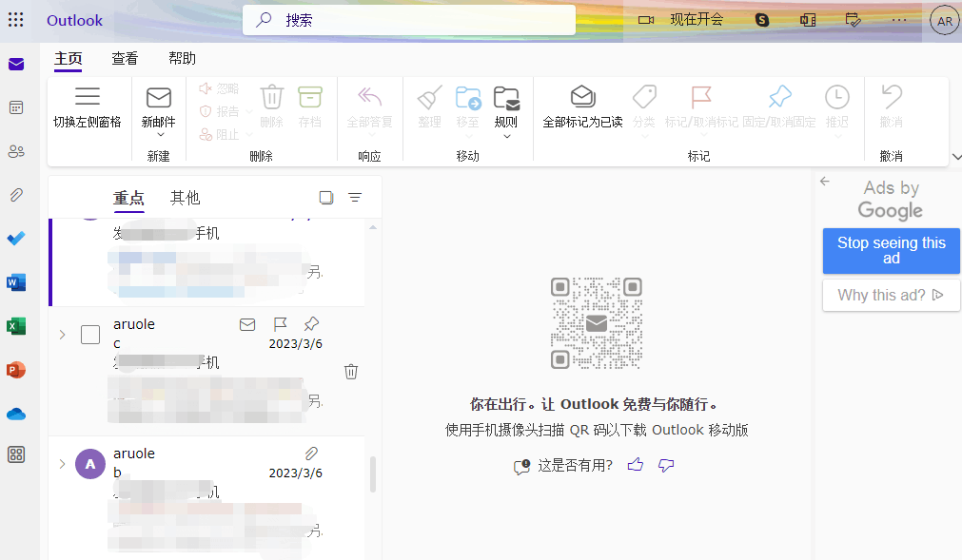Toggle the left pane with 切换左侧窗格

88,107
